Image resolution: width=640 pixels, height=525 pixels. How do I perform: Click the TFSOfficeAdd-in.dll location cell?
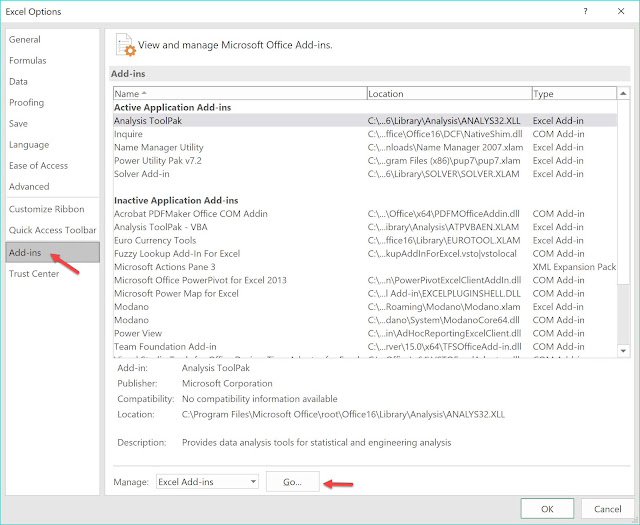[x=445, y=347]
